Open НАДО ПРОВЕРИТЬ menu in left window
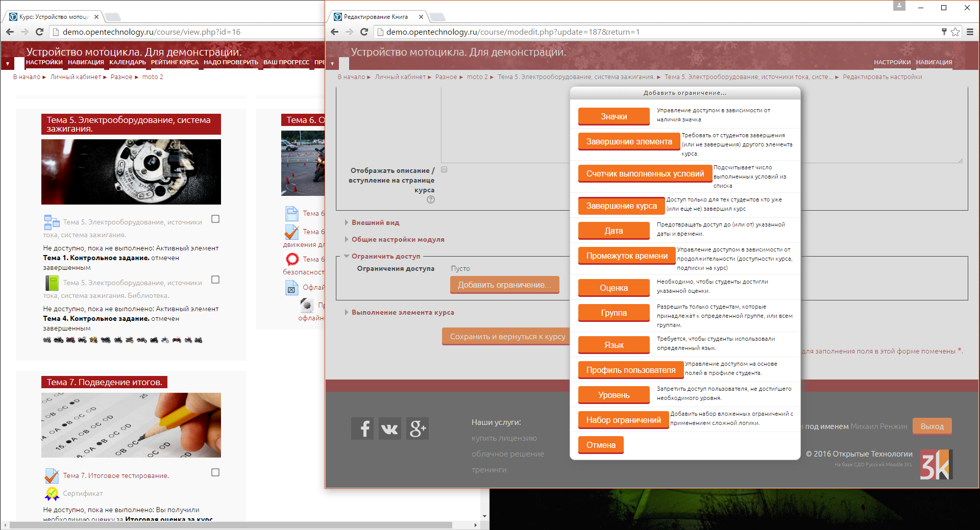 [231, 62]
